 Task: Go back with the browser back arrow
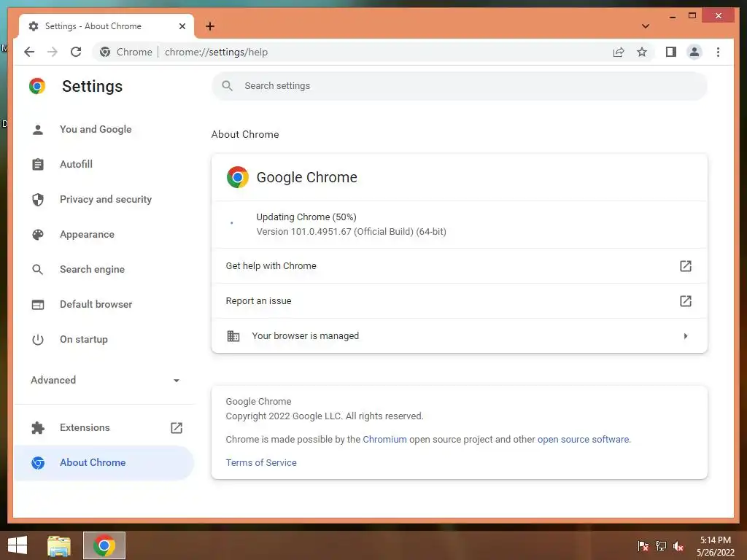pyautogui.click(x=29, y=52)
